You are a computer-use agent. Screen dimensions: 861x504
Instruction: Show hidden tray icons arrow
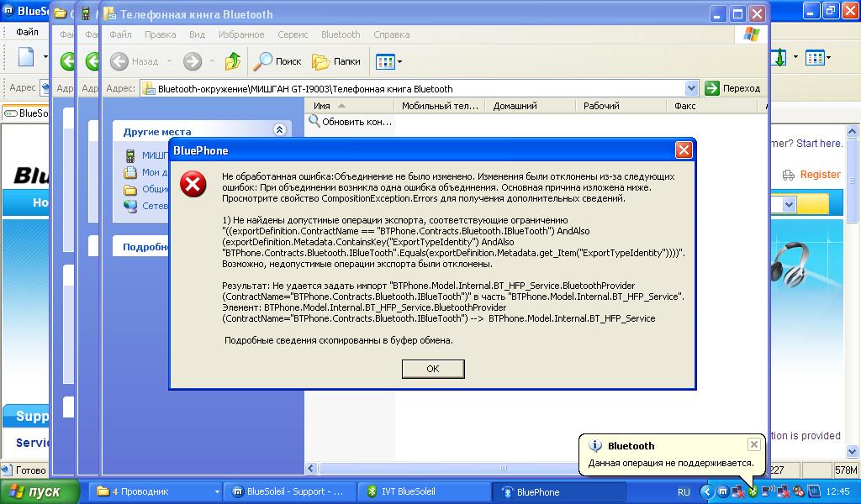click(x=707, y=491)
